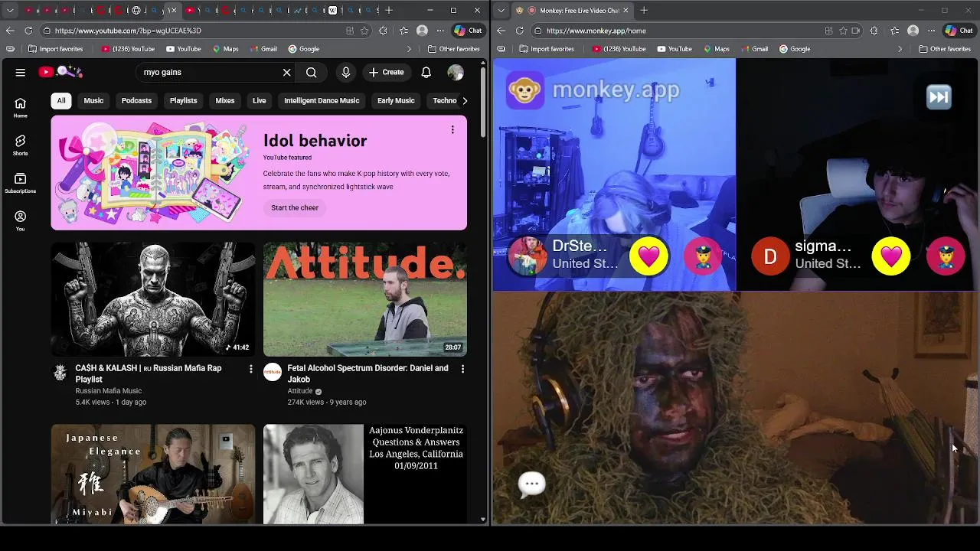Viewport: 980px width, 551px height.
Task: Open options for CA$H & KALASH video
Action: point(250,369)
